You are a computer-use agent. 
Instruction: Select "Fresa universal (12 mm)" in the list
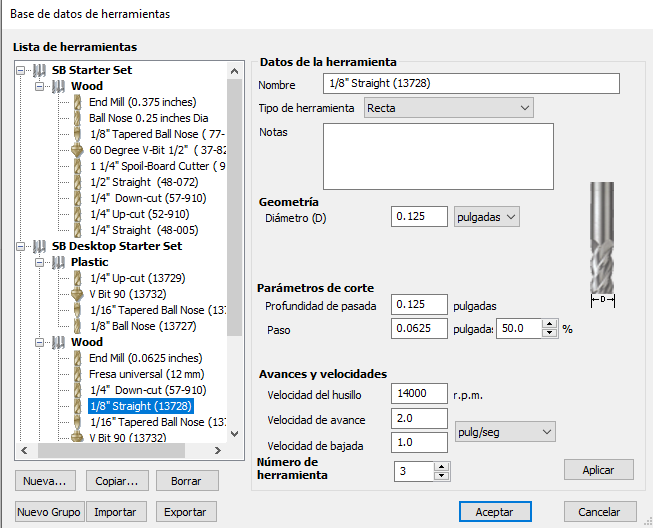click(x=147, y=374)
